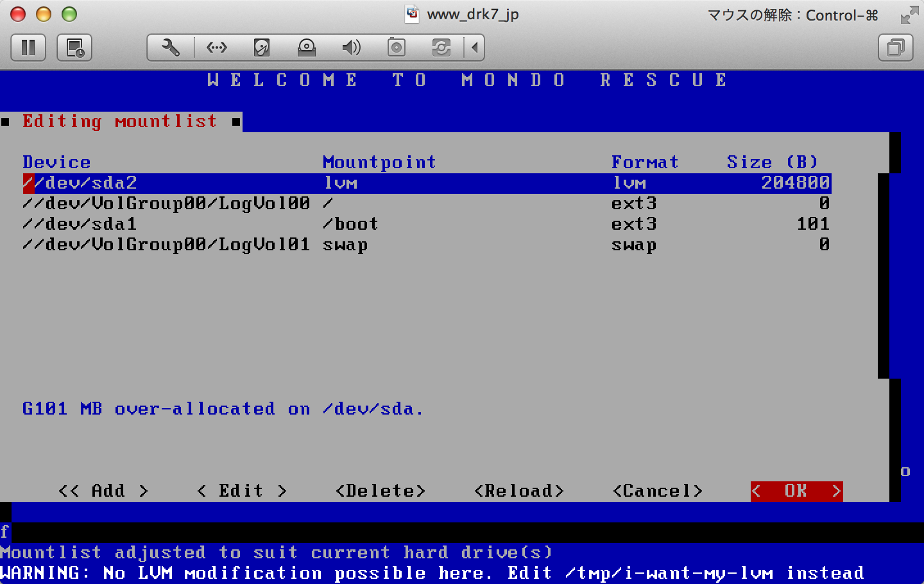Click the hard disk icon

[x=262, y=47]
